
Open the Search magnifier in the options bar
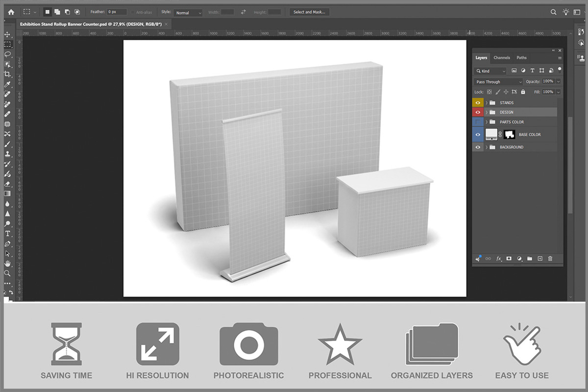tap(554, 12)
